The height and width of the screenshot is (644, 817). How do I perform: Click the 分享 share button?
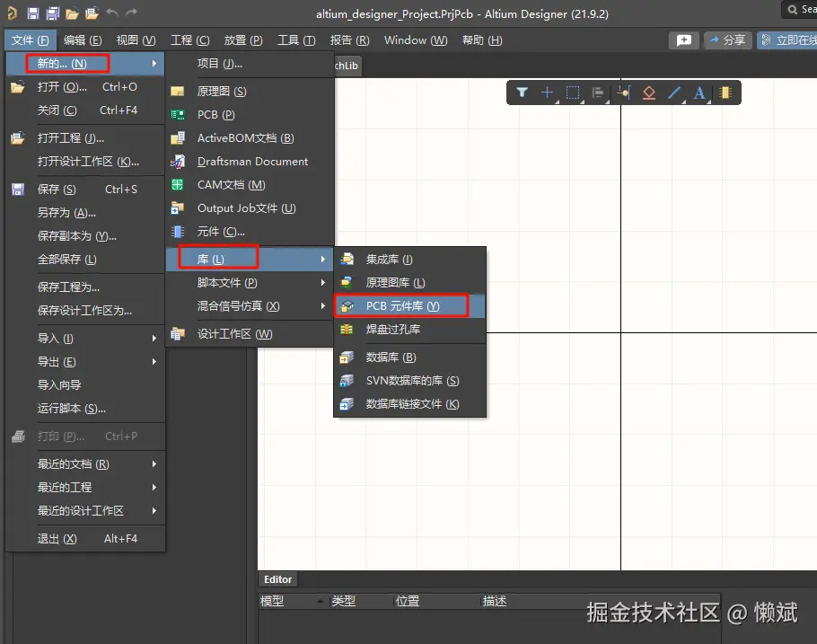click(x=727, y=40)
